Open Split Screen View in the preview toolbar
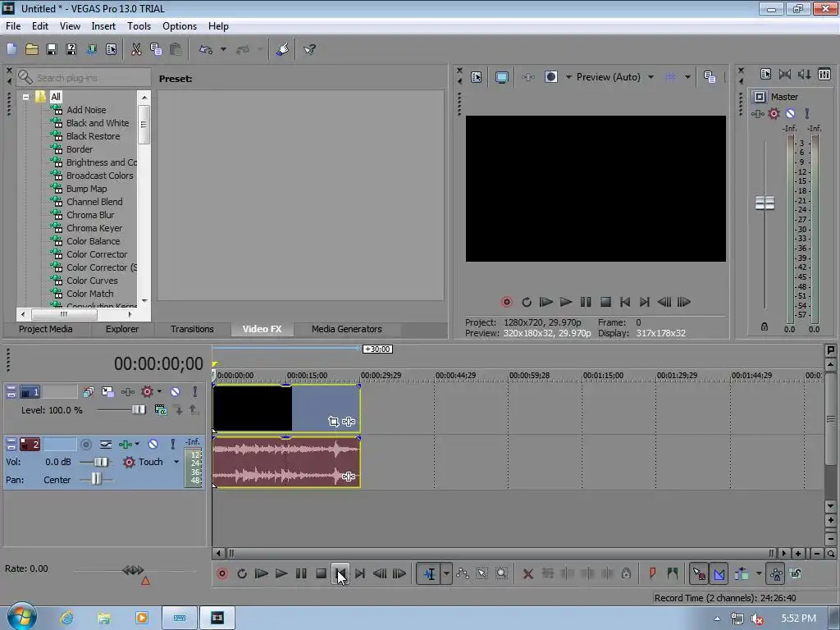The image size is (840, 630). (x=550, y=77)
